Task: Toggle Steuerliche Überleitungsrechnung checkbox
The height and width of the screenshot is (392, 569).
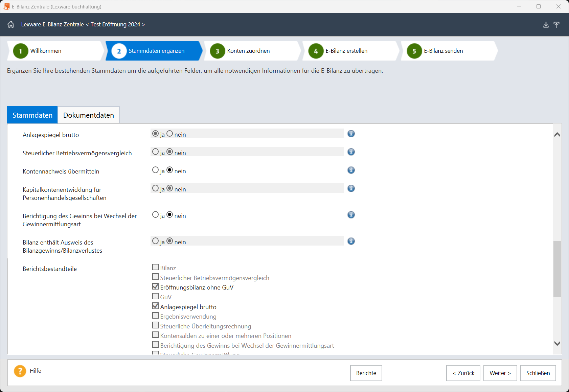Action: 156,325
